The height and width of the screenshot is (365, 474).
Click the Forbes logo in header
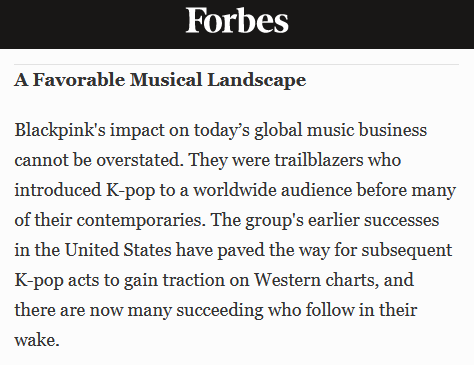pos(237,21)
